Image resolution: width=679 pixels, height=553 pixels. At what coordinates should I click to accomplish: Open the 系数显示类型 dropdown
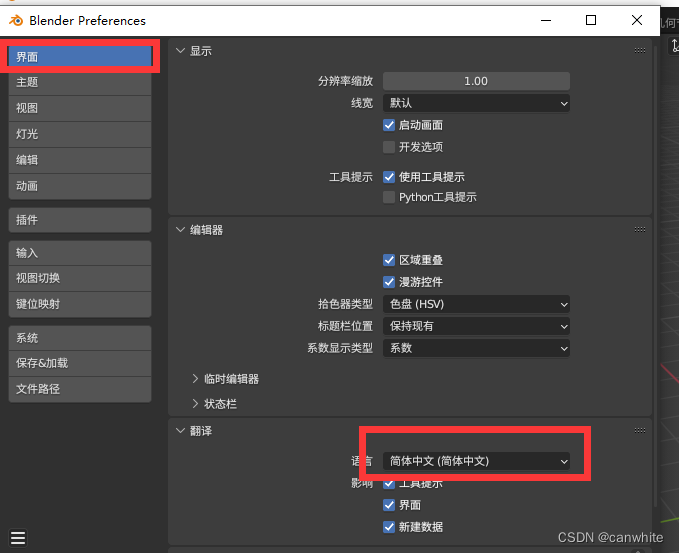click(476, 348)
